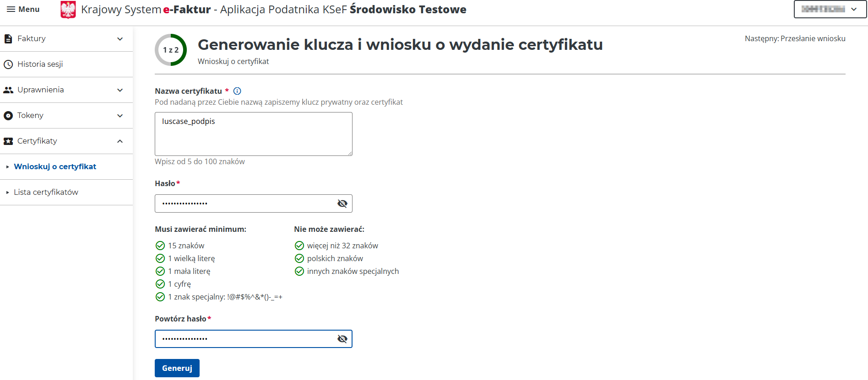Click the Uprawnienia people icon

click(8, 90)
